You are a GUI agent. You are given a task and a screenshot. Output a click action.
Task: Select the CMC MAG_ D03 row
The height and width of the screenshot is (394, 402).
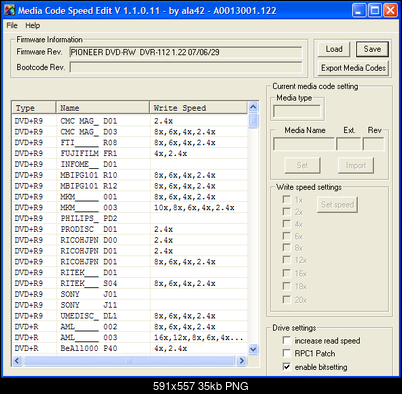pyautogui.click(x=130, y=132)
